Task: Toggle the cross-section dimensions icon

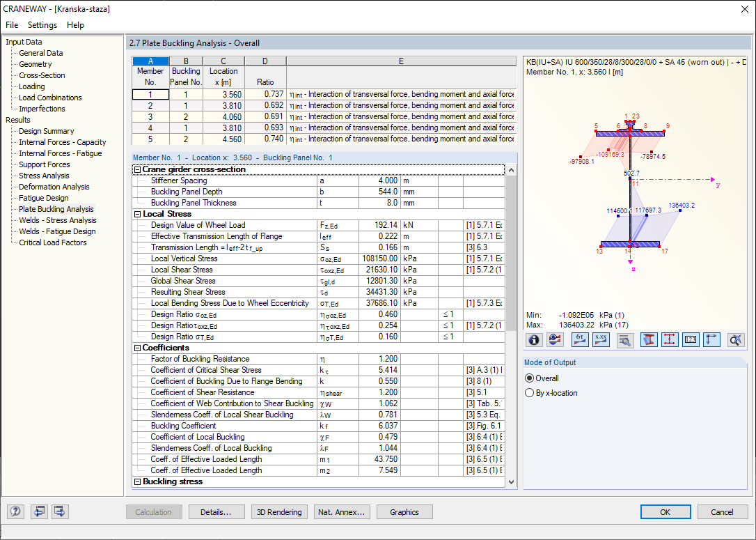Action: click(670, 339)
